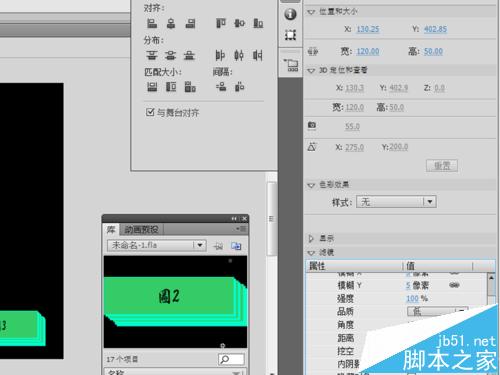
Task: Click the 宽 value 120.00
Action: point(368,52)
